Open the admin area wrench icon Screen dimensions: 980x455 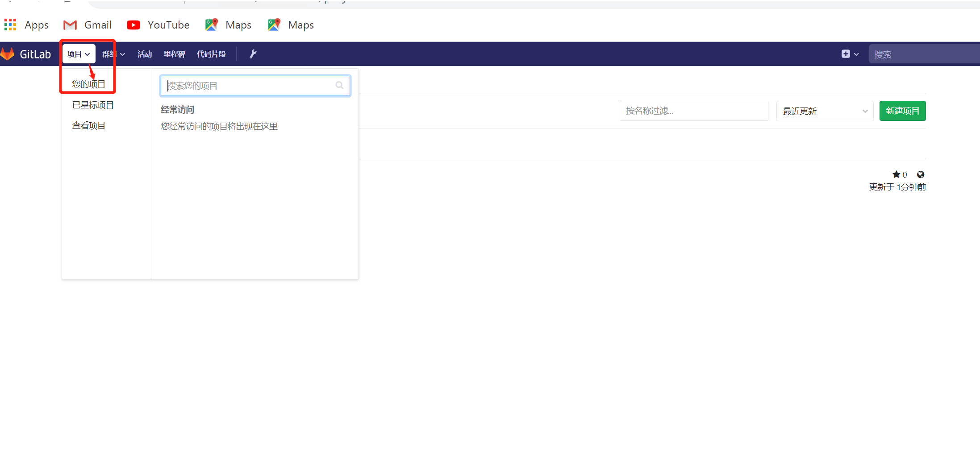[253, 54]
